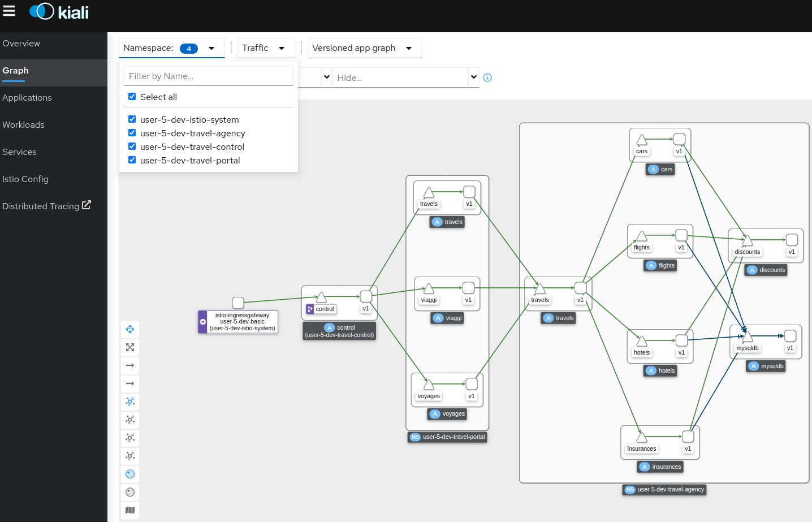
Task: Toggle the drag/pan mode button
Action: point(130,329)
